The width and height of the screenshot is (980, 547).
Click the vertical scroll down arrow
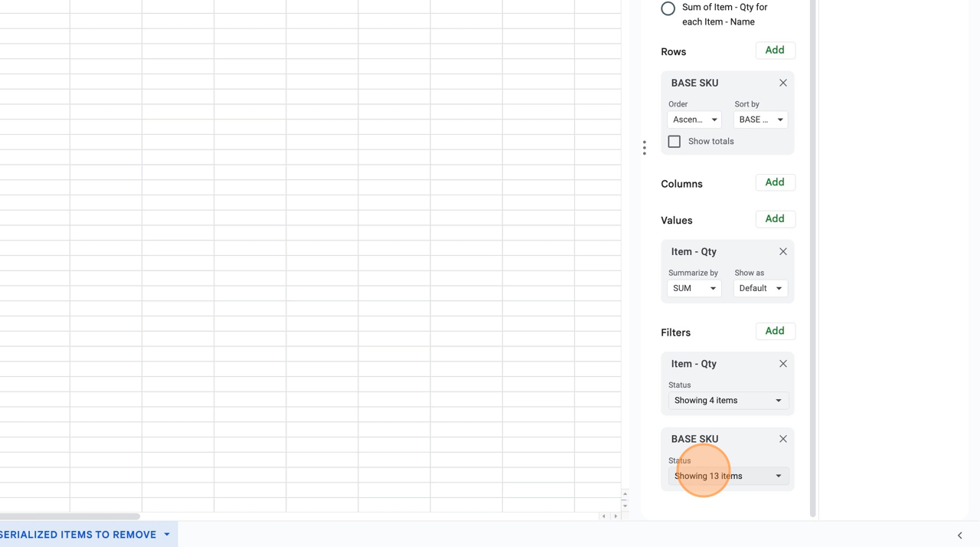coord(625,506)
